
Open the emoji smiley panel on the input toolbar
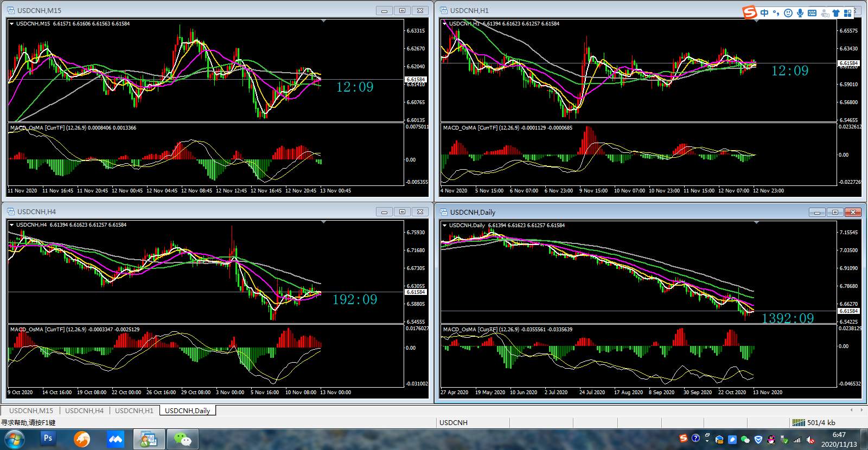[788, 13]
